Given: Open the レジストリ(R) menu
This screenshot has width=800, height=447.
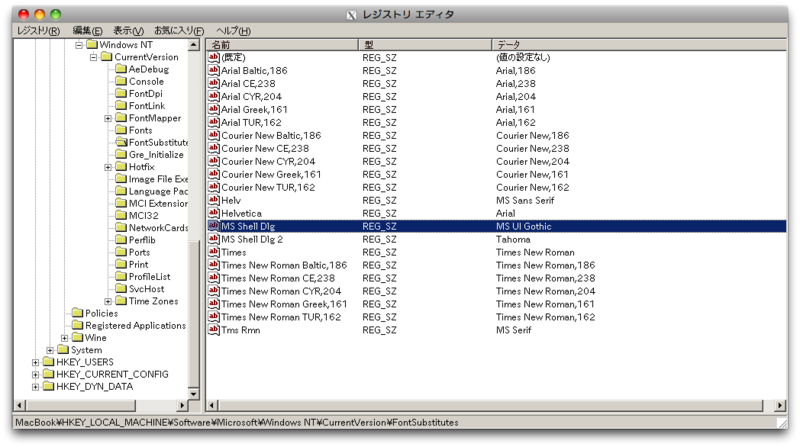Looking at the screenshot, I should (38, 31).
